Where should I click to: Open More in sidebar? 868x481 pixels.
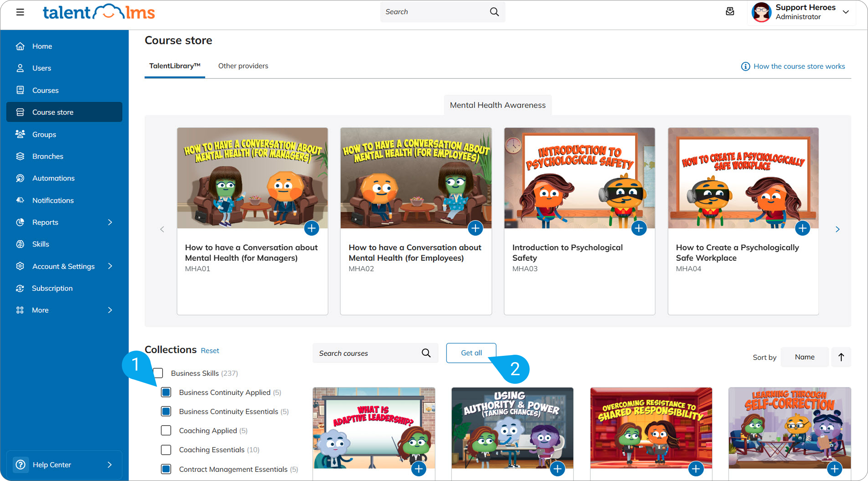(x=64, y=310)
